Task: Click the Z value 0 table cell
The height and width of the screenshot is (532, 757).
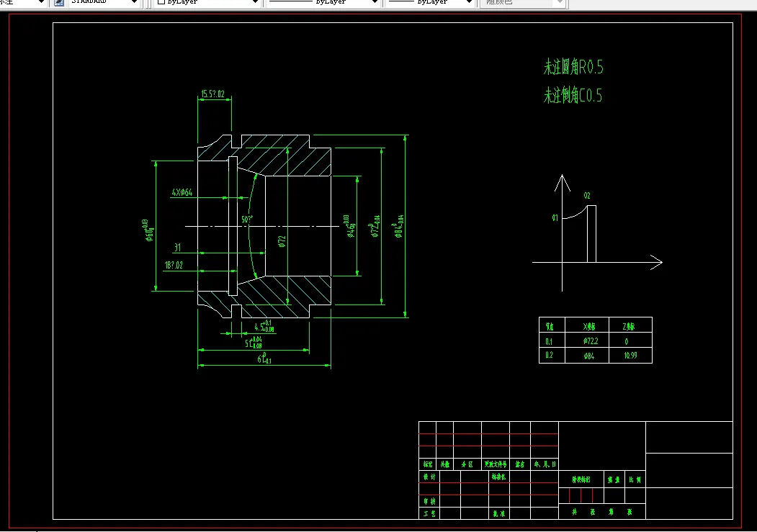Action: 630,341
